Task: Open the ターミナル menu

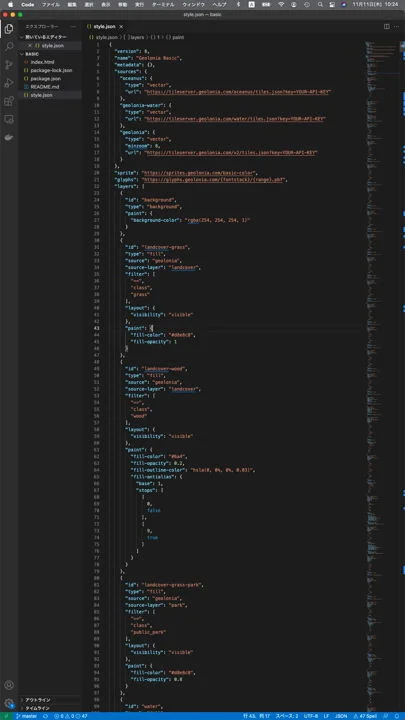Action: [x=163, y=4]
